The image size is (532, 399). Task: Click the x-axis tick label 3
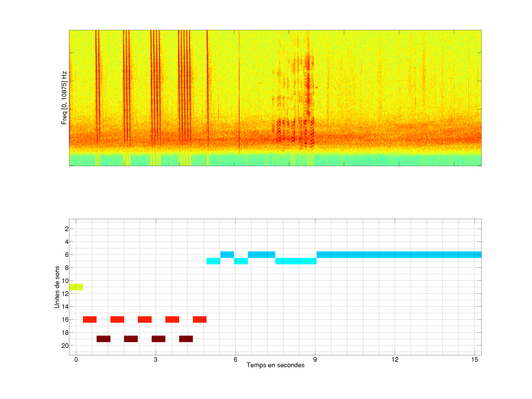click(x=156, y=359)
